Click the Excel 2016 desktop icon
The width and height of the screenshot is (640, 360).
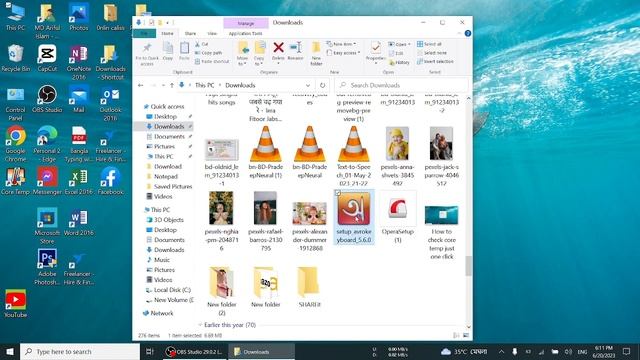(79, 181)
